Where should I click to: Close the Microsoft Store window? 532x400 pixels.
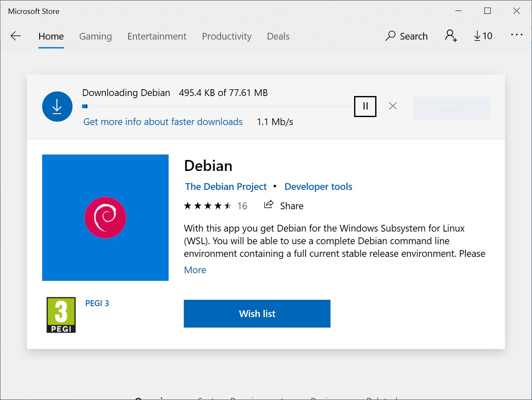pyautogui.click(x=516, y=11)
